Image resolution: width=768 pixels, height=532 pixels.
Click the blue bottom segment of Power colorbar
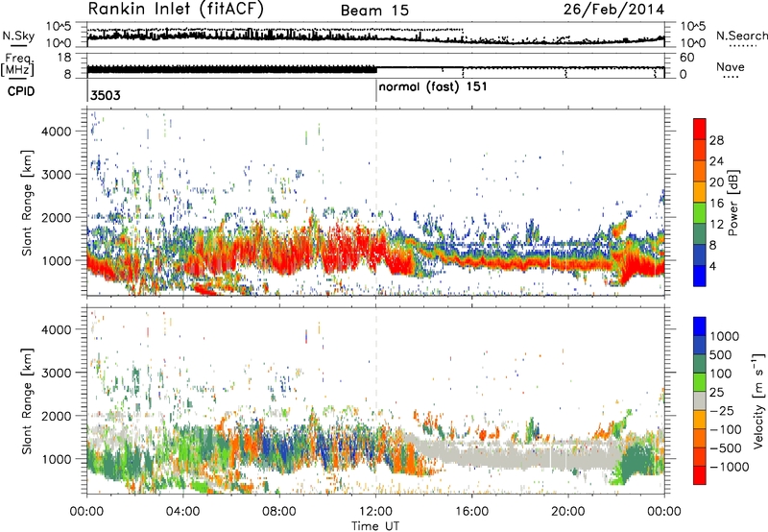click(x=700, y=276)
